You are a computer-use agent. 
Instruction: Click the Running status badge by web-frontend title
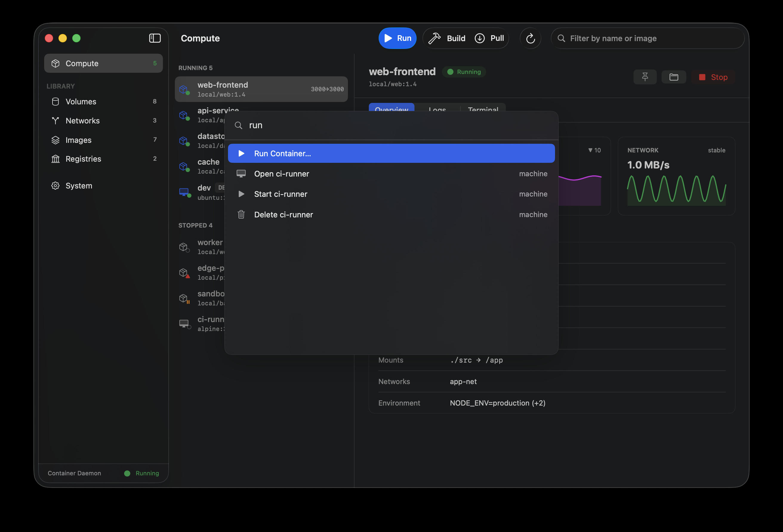pyautogui.click(x=464, y=72)
